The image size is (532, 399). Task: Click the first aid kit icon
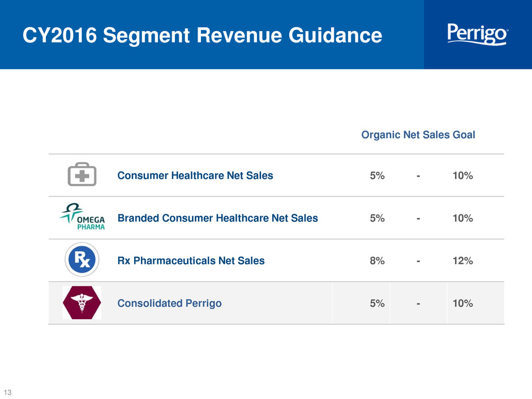[82, 174]
